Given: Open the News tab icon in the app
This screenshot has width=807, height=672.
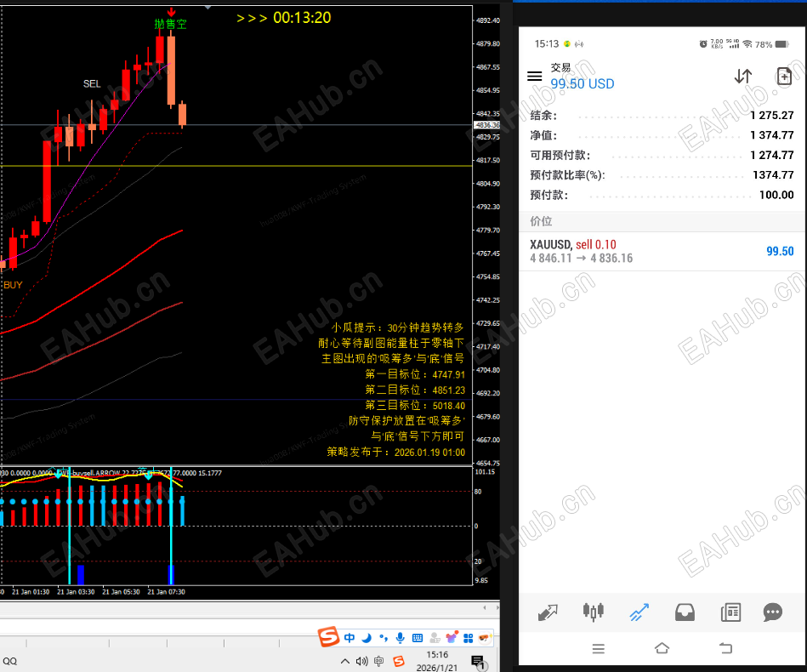Looking at the screenshot, I should tap(730, 612).
